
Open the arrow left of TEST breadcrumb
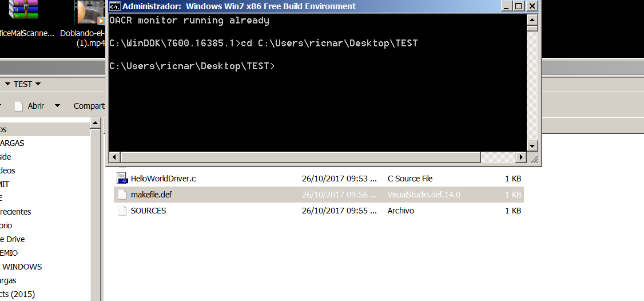coord(7,84)
